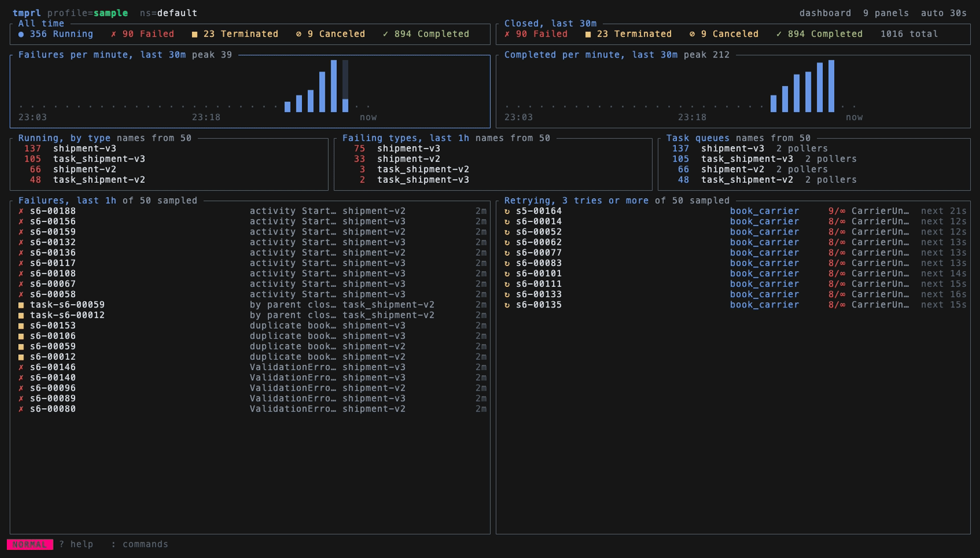Click the terminated square icon beside s6-00153

point(21,326)
